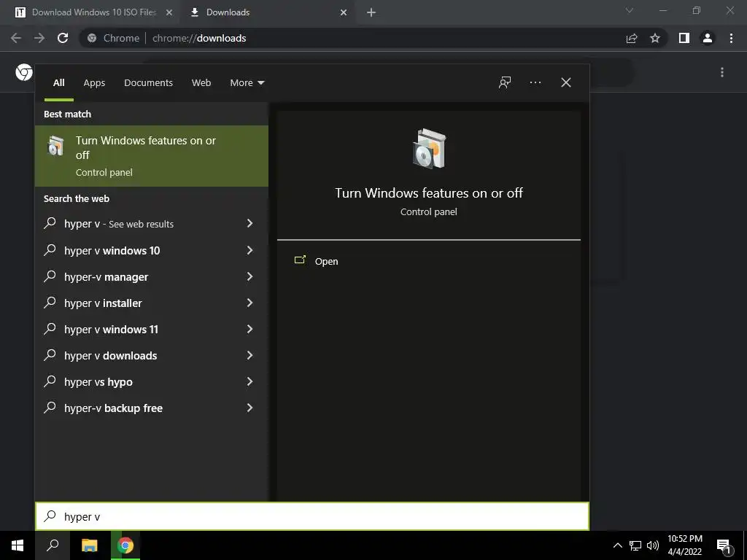The image size is (747, 560).
Task: Expand arrow for 'hyper v' web results
Action: tap(249, 223)
